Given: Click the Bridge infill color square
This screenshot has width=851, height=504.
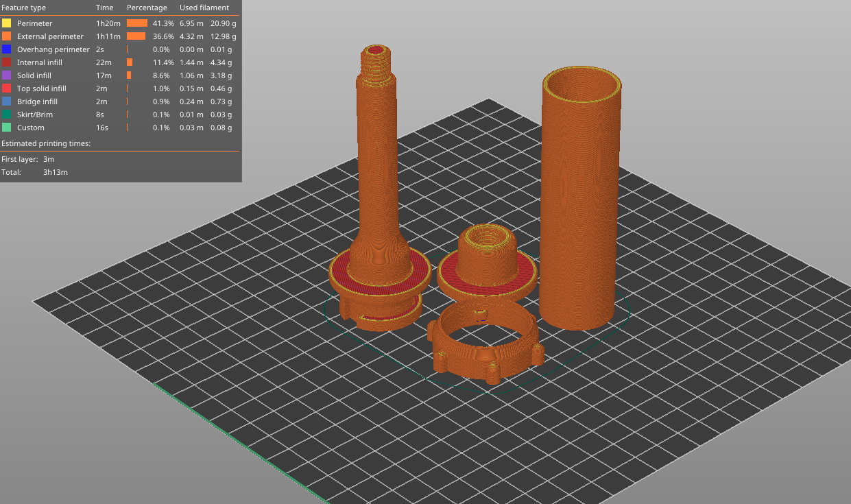Looking at the screenshot, I should (x=7, y=101).
